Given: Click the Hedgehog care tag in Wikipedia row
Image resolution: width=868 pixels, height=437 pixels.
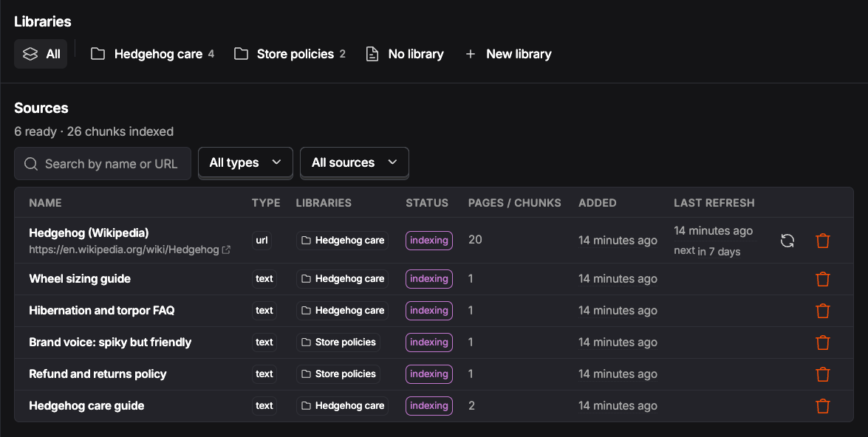Looking at the screenshot, I should pyautogui.click(x=342, y=241).
